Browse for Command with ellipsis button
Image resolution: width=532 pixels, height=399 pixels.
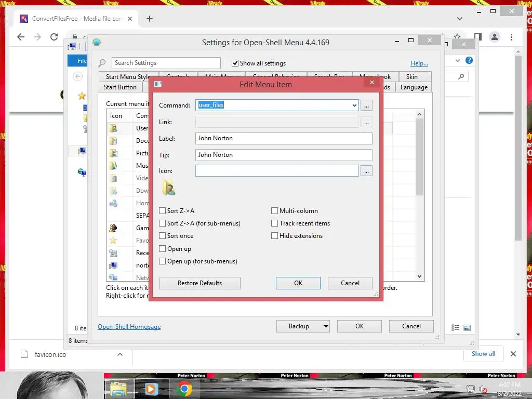366,105
